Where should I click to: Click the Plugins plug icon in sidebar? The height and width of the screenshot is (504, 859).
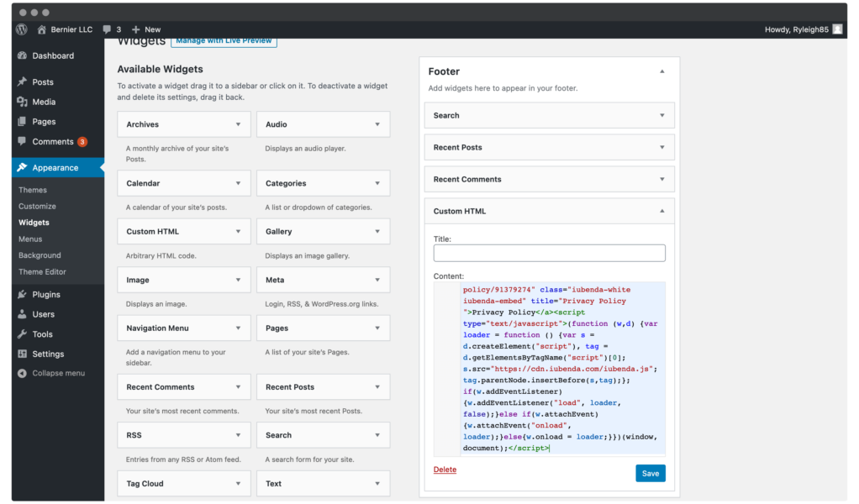[x=22, y=295]
